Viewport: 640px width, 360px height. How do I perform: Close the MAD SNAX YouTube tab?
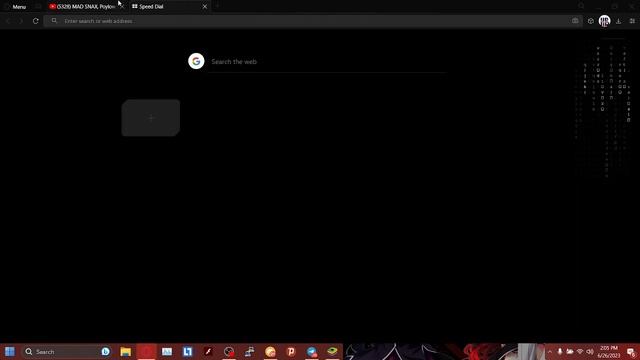pos(122,7)
